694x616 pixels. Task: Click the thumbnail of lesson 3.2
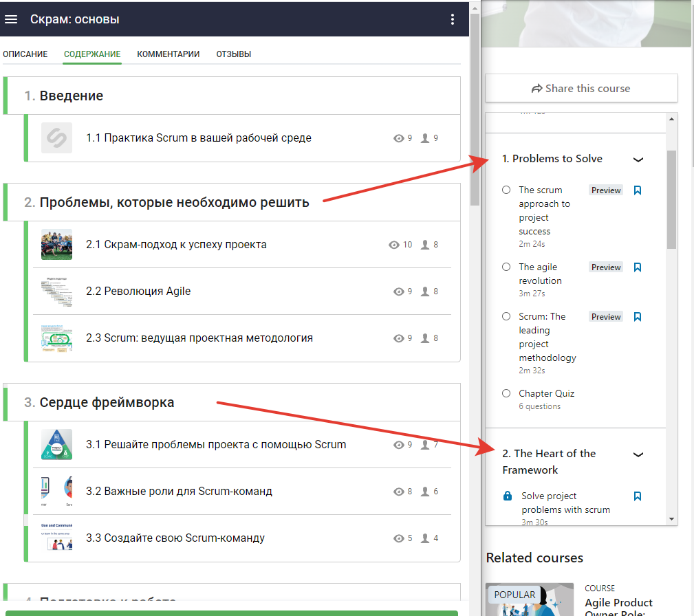click(x=56, y=491)
